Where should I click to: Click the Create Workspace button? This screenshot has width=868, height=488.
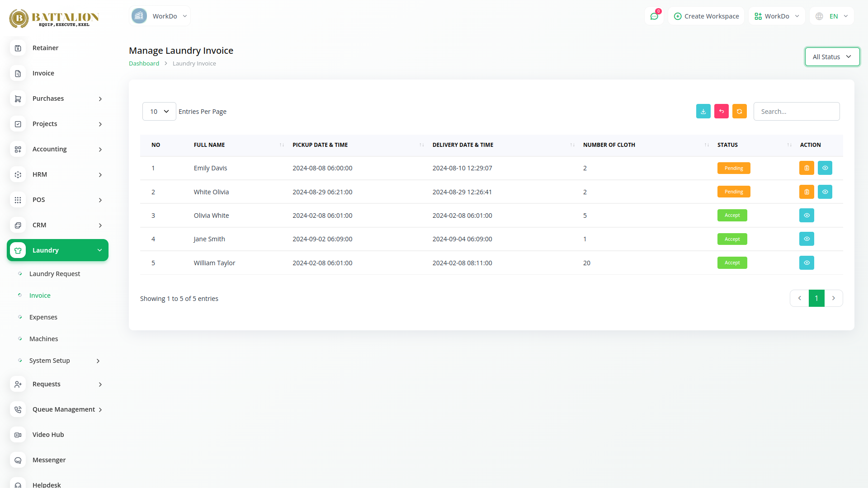pos(706,16)
